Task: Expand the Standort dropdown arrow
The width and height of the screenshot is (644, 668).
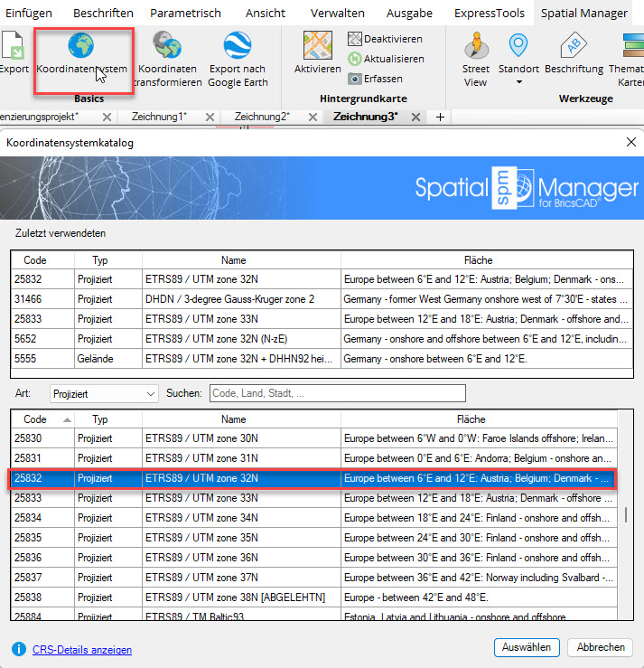Action: click(x=518, y=82)
